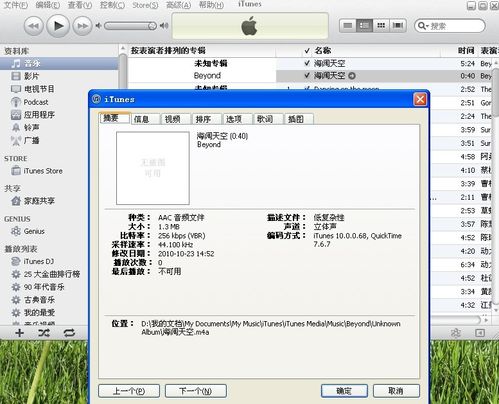This screenshot has width=499, height=404.
Task: Open the 查看(V) menu
Action: click(80, 5)
